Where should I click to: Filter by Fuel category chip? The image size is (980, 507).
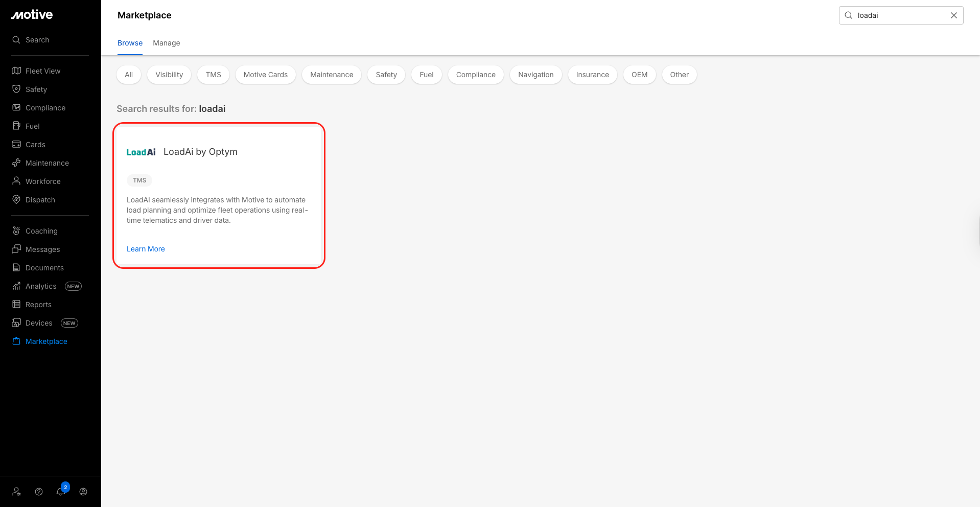[x=427, y=75]
